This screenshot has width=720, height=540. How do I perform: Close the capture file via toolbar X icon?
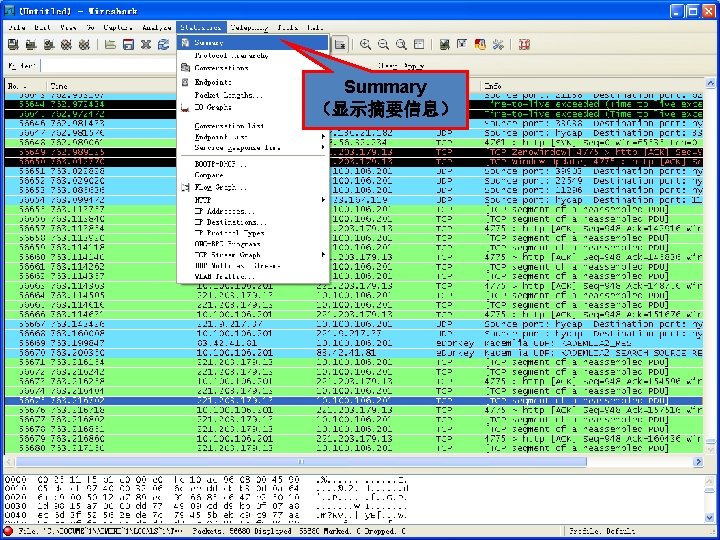(146, 45)
